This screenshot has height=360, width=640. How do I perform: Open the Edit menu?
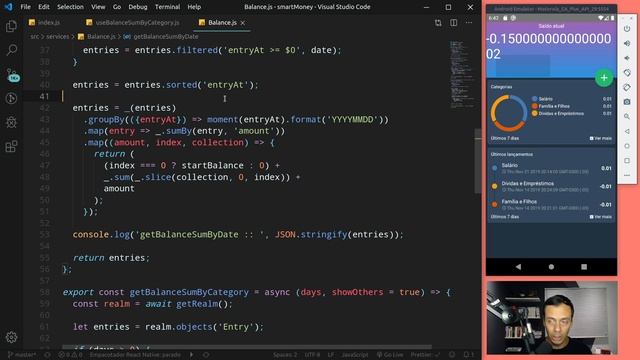tap(44, 7)
